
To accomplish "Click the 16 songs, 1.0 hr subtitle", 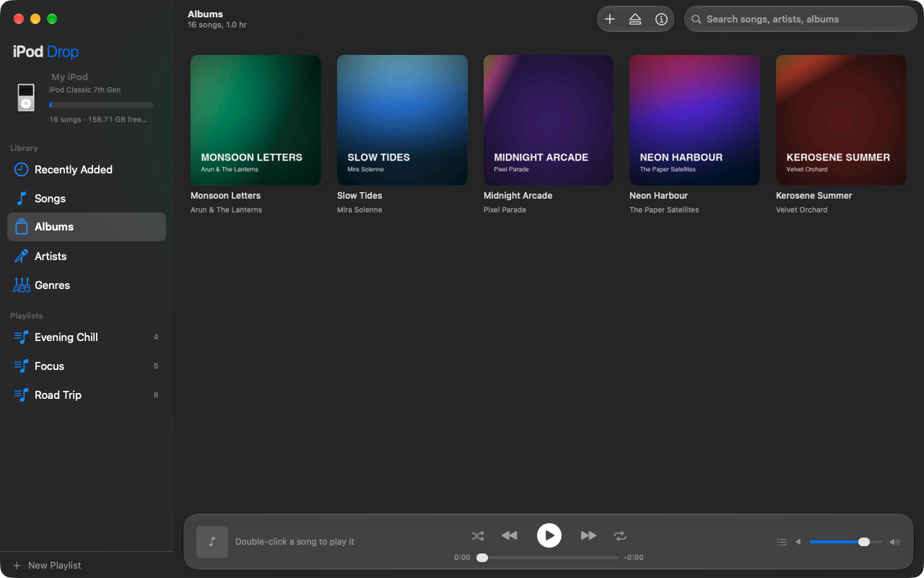I will (x=217, y=25).
